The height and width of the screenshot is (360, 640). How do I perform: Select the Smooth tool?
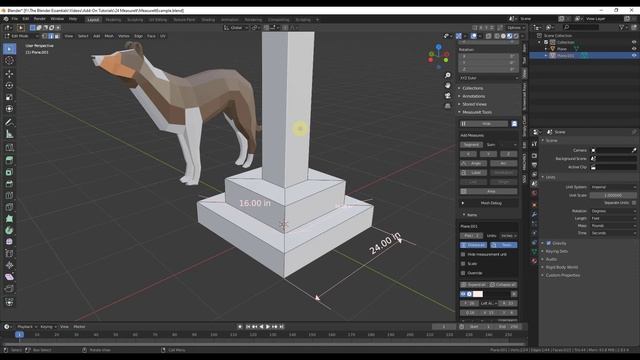tap(9, 242)
